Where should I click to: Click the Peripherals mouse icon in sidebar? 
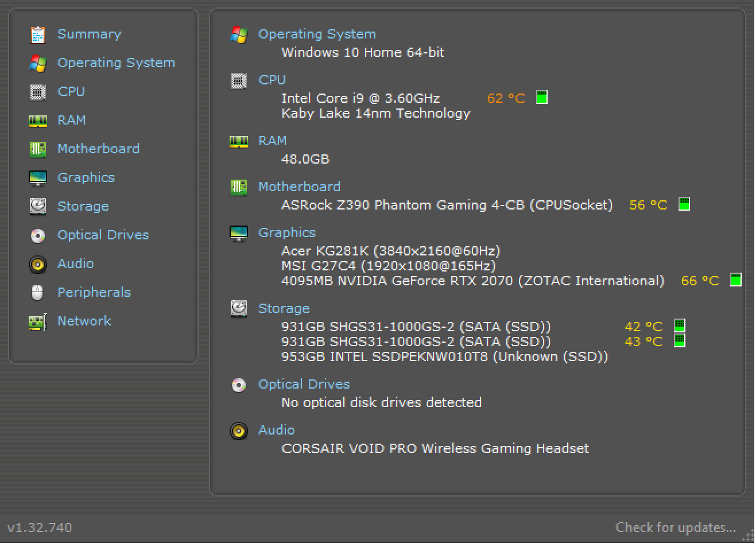click(x=38, y=293)
